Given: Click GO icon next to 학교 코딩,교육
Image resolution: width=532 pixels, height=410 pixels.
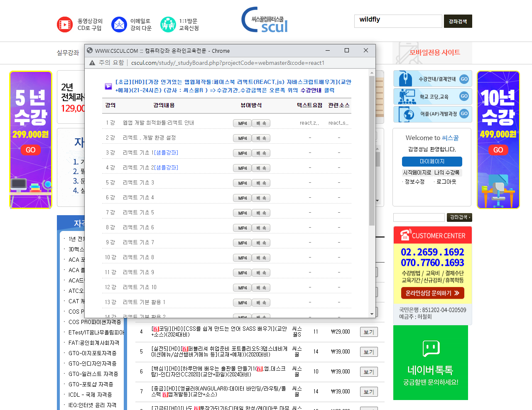Looking at the screenshot, I should tap(464, 96).
